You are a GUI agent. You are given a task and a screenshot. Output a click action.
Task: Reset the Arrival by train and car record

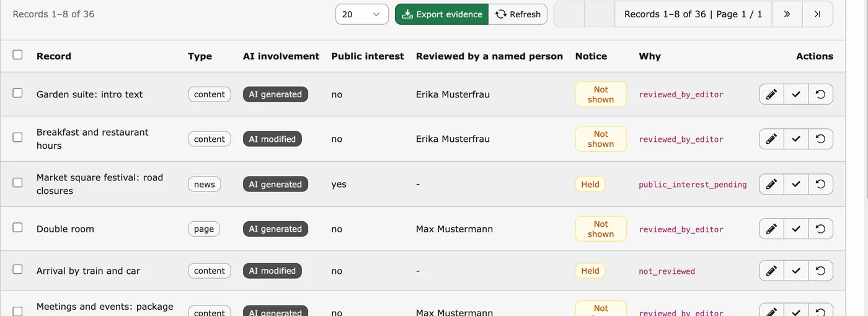pyautogui.click(x=820, y=271)
